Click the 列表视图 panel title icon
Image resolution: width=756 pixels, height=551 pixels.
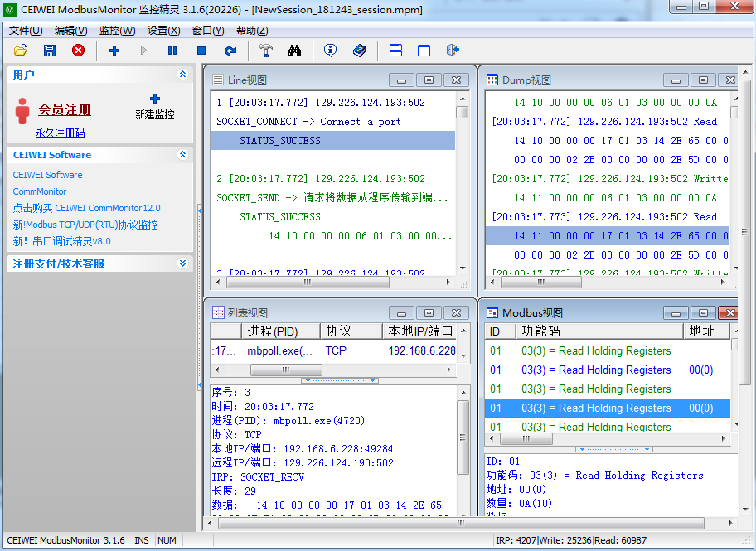pyautogui.click(x=218, y=312)
